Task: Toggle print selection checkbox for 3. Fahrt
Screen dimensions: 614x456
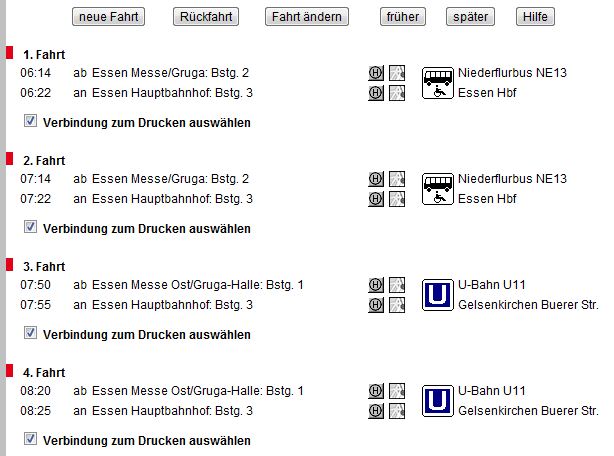Action: [x=30, y=333]
